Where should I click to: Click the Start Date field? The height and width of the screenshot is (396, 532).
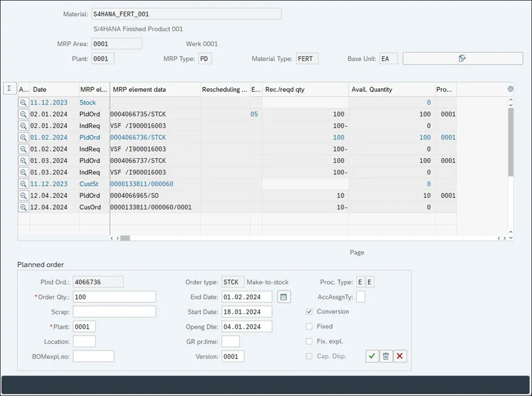tap(247, 312)
